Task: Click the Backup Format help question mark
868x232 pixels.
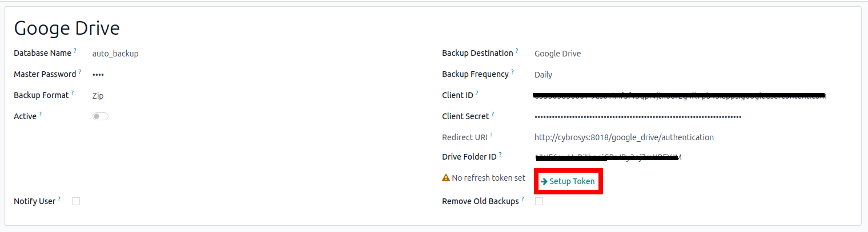Action: [x=73, y=93]
